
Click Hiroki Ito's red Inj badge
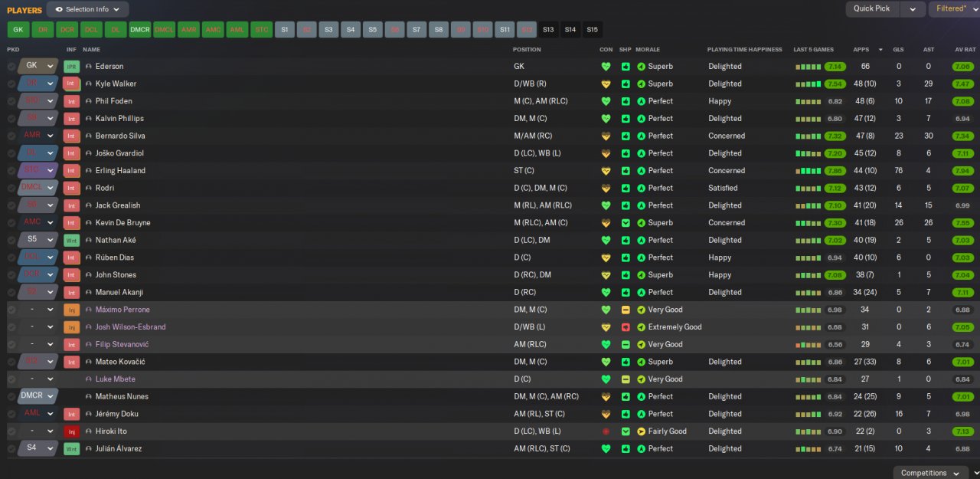tap(72, 431)
